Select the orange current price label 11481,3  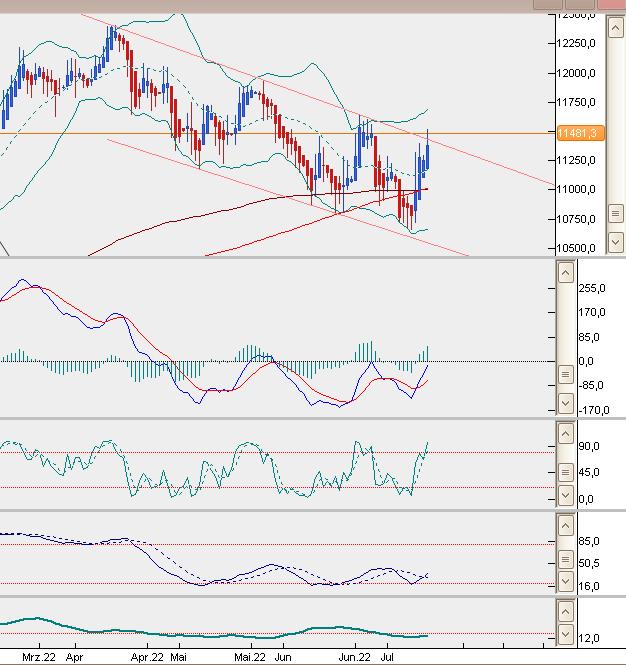pos(580,133)
